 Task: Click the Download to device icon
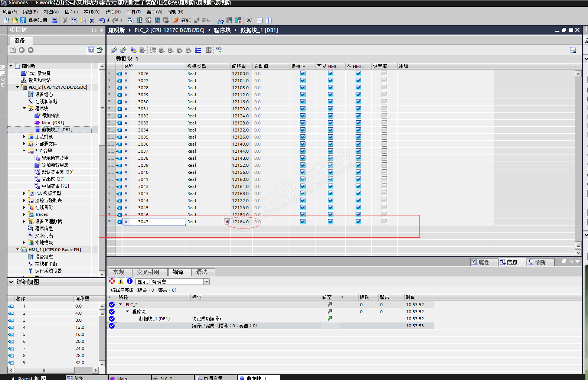point(140,20)
